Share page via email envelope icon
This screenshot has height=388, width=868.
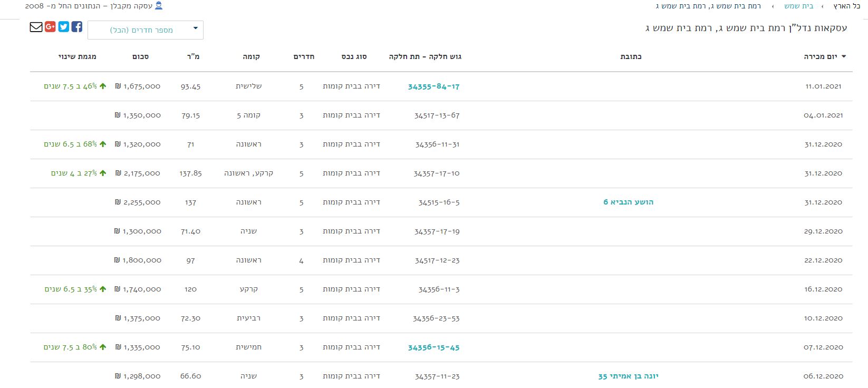pyautogui.click(x=36, y=27)
